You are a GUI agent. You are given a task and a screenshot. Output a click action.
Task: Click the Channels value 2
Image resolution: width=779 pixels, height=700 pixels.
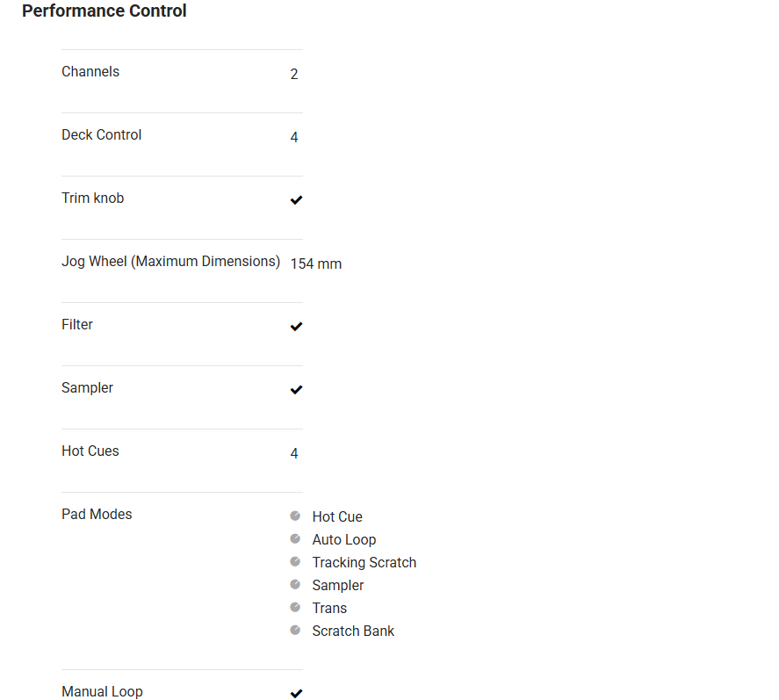pos(294,75)
